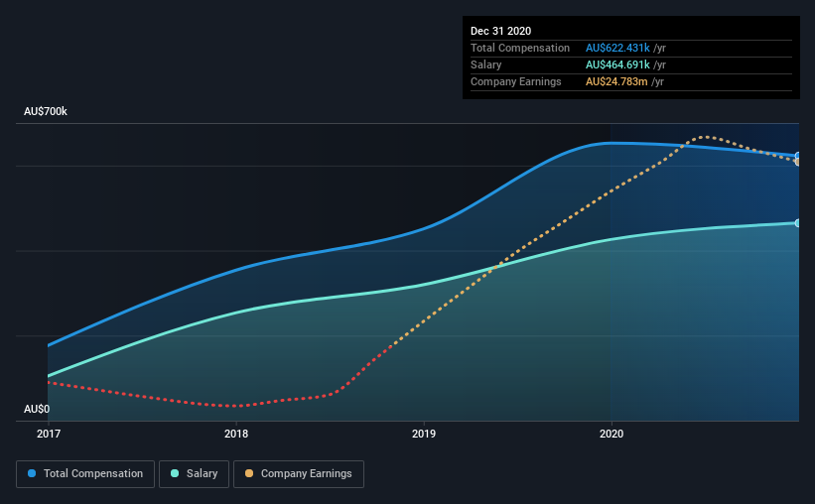Click the AU$700k y-axis label

coord(46,111)
